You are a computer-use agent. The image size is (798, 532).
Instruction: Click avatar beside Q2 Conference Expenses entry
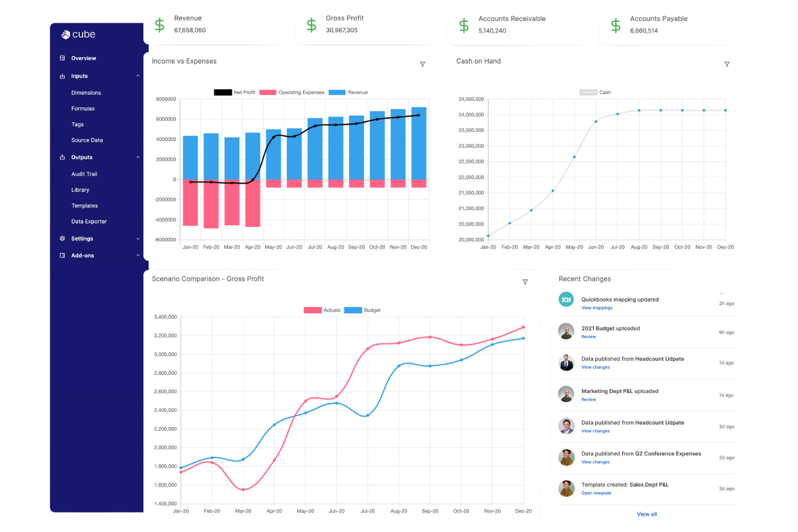click(x=566, y=457)
